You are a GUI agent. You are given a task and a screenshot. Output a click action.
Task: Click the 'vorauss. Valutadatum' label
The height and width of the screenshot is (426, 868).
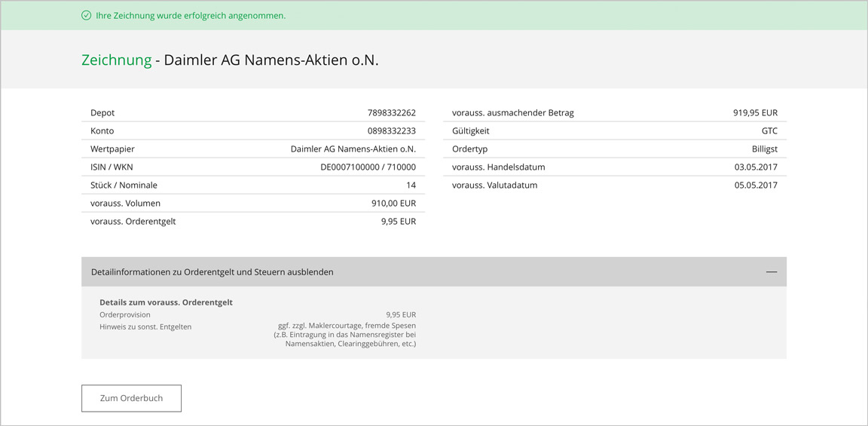coord(494,185)
